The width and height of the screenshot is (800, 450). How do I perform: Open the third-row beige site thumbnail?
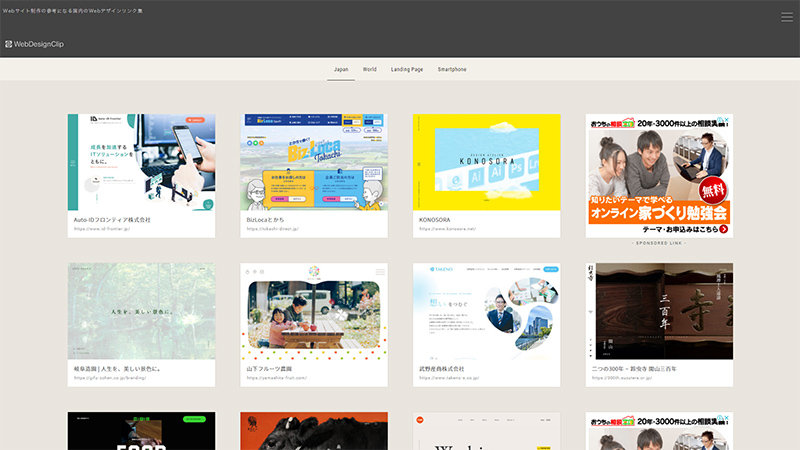486,431
